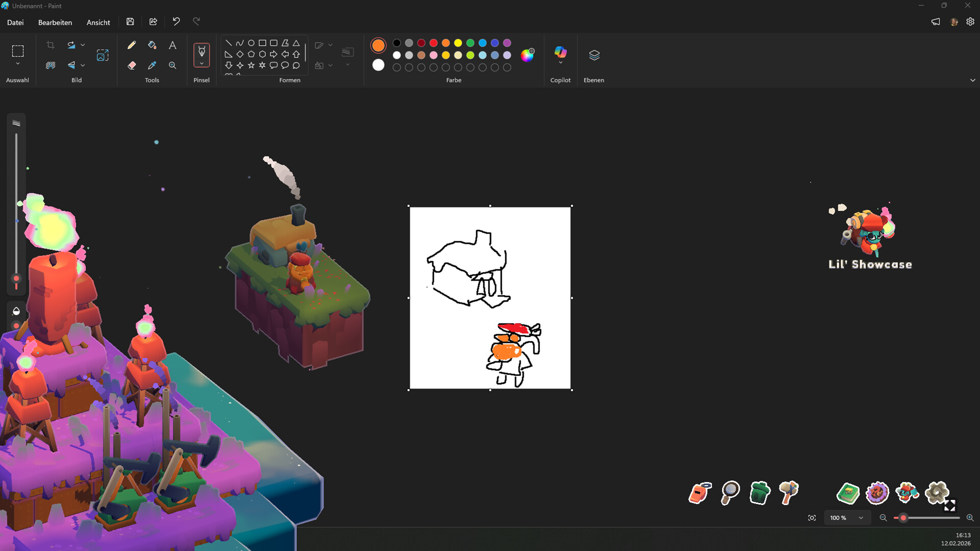Click the Crop tool in Bild
This screenshot has width=980, height=551.
point(50,45)
